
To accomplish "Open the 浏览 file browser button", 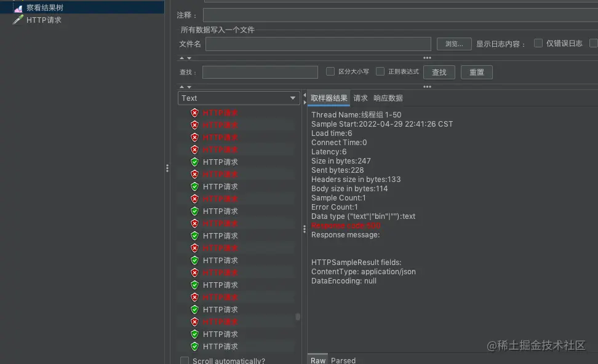I will point(453,43).
